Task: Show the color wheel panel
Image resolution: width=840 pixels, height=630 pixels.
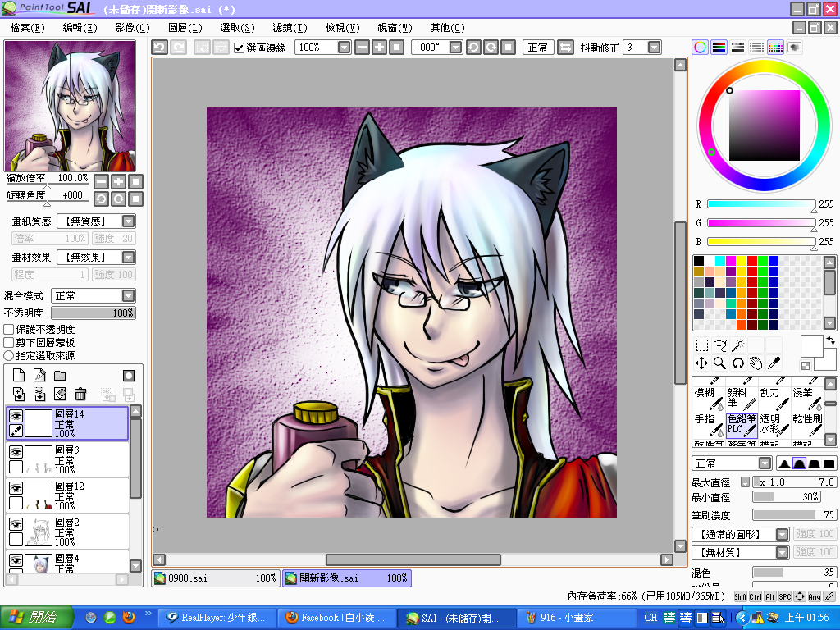Action: pyautogui.click(x=701, y=47)
